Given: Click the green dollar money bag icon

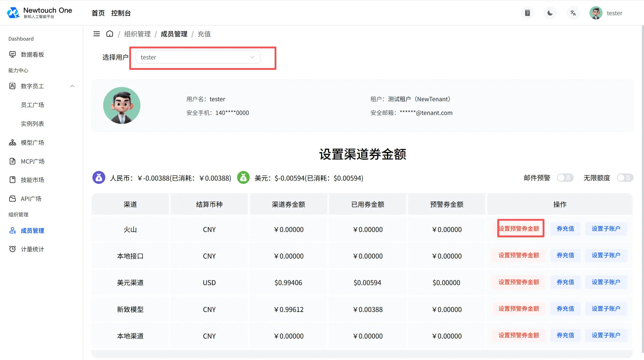Looking at the screenshot, I should click(x=243, y=178).
